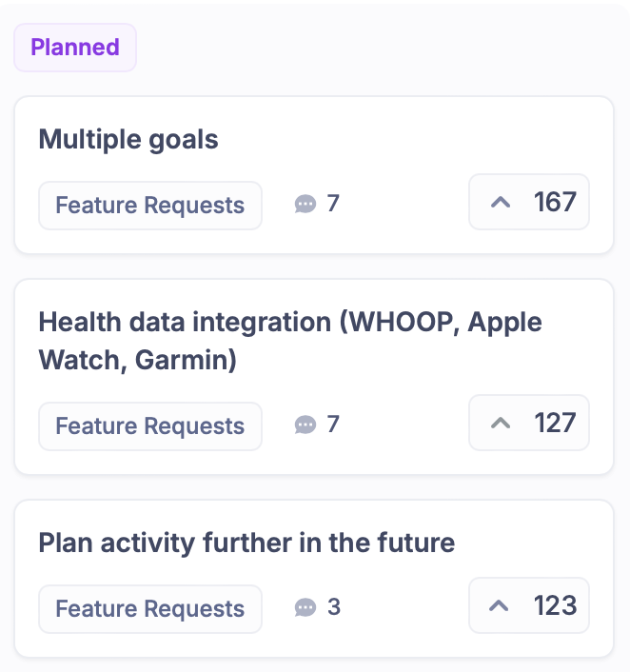630x672 pixels.
Task: Click the 127 vote count
Action: [x=556, y=423]
